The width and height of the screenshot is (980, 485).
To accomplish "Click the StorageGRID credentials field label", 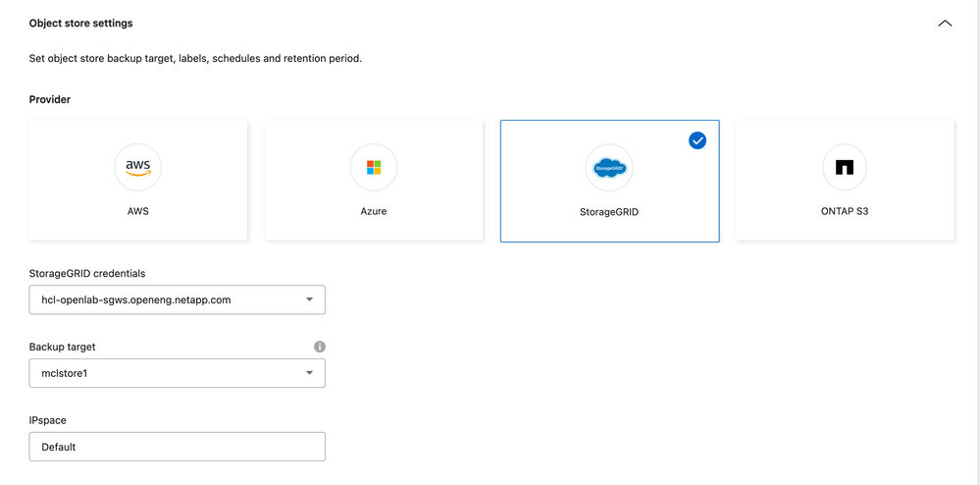I will [x=87, y=273].
